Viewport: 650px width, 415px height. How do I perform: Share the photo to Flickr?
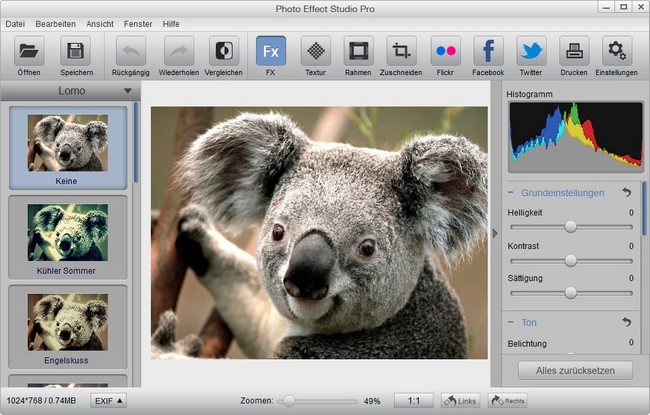coord(445,51)
